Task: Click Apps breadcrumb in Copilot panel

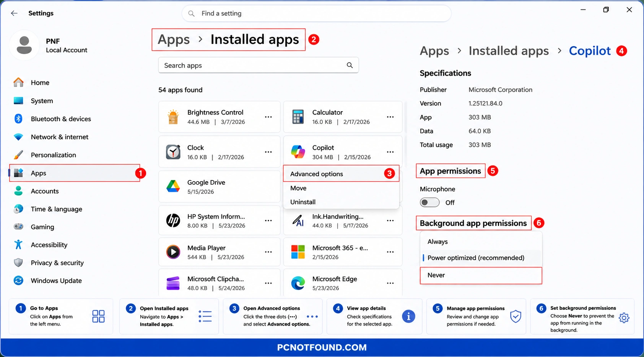Action: 434,51
